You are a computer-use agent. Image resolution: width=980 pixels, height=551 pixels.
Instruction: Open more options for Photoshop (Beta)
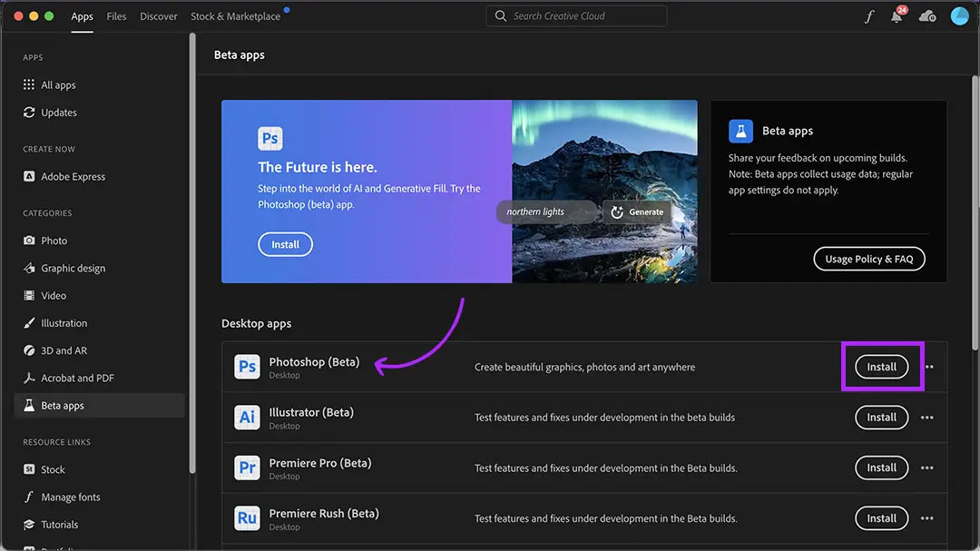pyautogui.click(x=929, y=367)
